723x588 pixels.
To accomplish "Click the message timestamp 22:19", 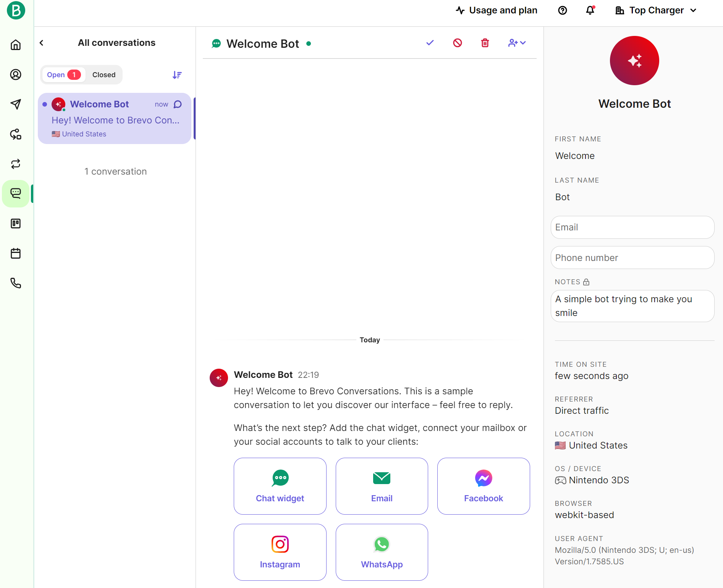I will click(308, 375).
